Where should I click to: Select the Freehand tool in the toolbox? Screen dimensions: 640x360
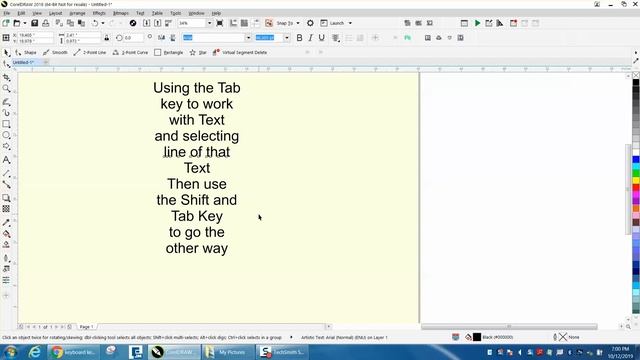(6, 102)
